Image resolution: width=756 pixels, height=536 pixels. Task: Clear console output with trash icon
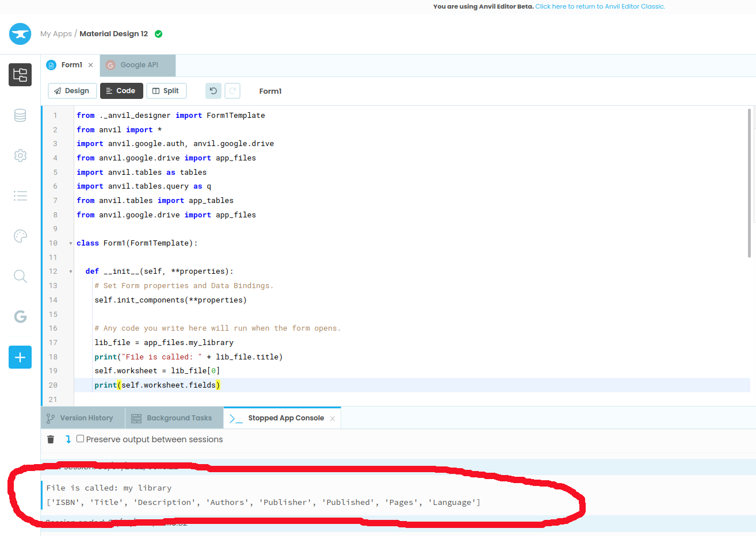coord(51,439)
